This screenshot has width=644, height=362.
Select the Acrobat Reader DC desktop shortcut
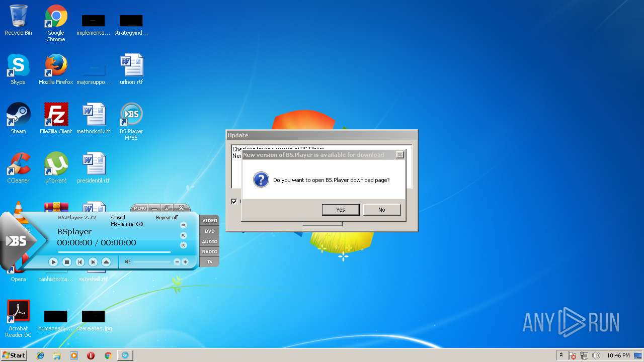tap(18, 319)
